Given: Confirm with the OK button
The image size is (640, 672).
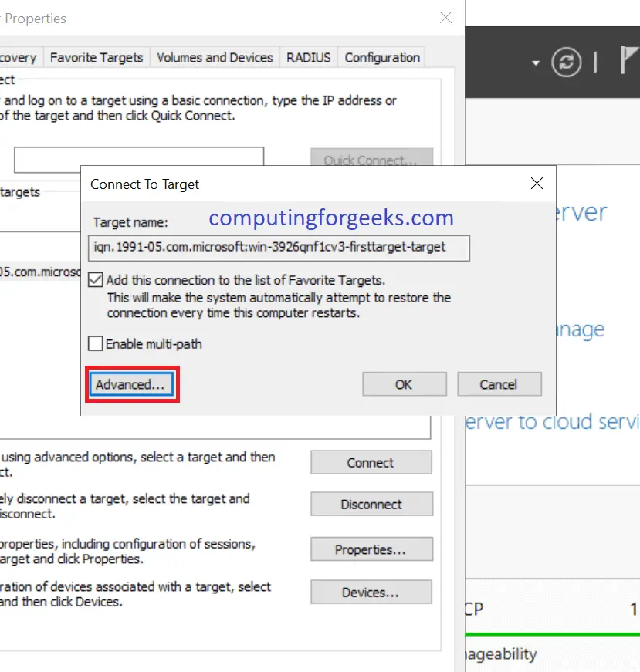Looking at the screenshot, I should click(x=404, y=384).
